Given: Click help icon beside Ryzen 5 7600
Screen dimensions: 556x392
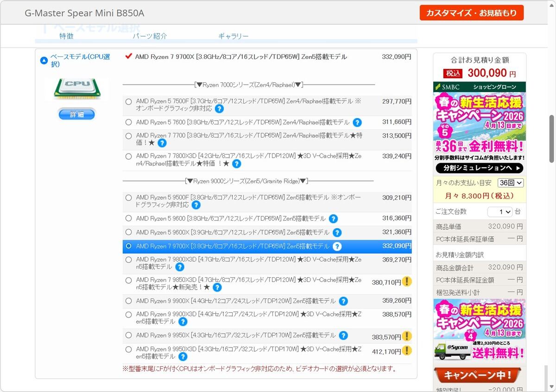Looking at the screenshot, I should (357, 123).
